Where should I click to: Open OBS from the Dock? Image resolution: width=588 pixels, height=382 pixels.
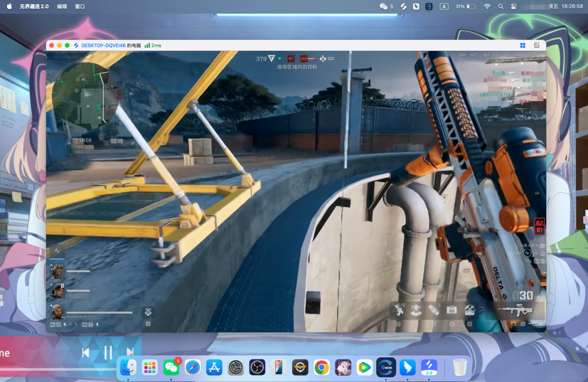(257, 368)
